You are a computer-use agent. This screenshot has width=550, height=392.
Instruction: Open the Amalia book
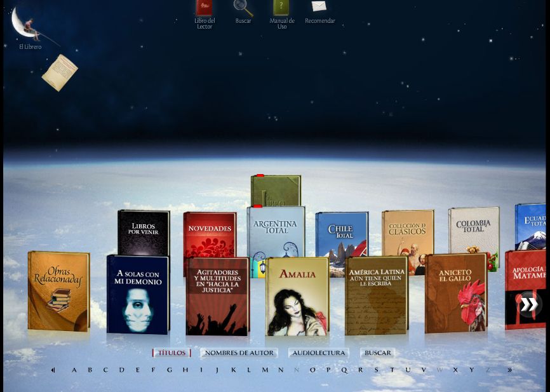pos(297,297)
